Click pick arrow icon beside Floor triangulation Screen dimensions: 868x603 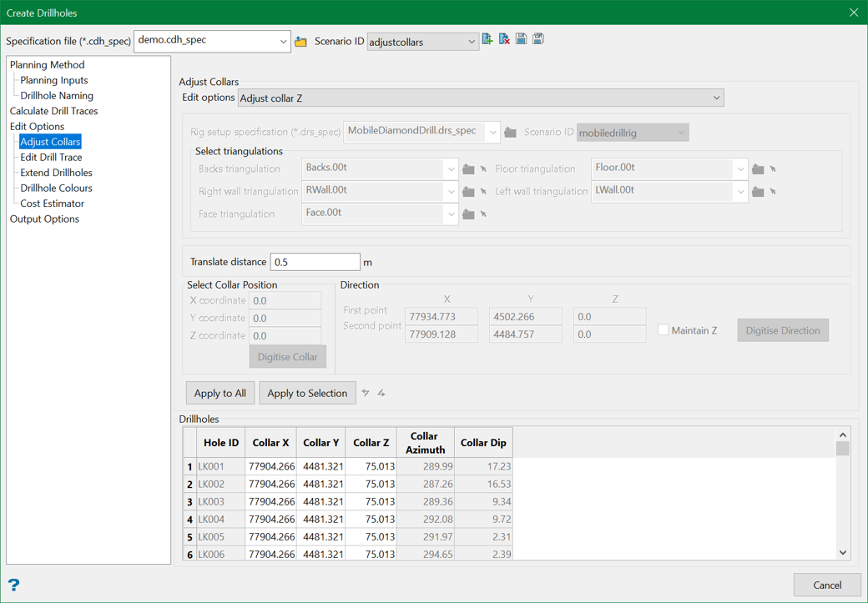(774, 169)
